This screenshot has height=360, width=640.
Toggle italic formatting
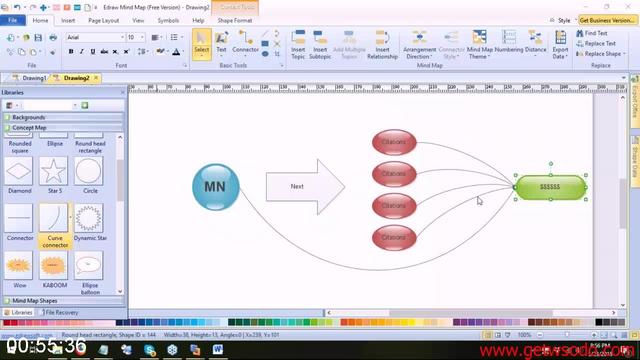click(82, 51)
